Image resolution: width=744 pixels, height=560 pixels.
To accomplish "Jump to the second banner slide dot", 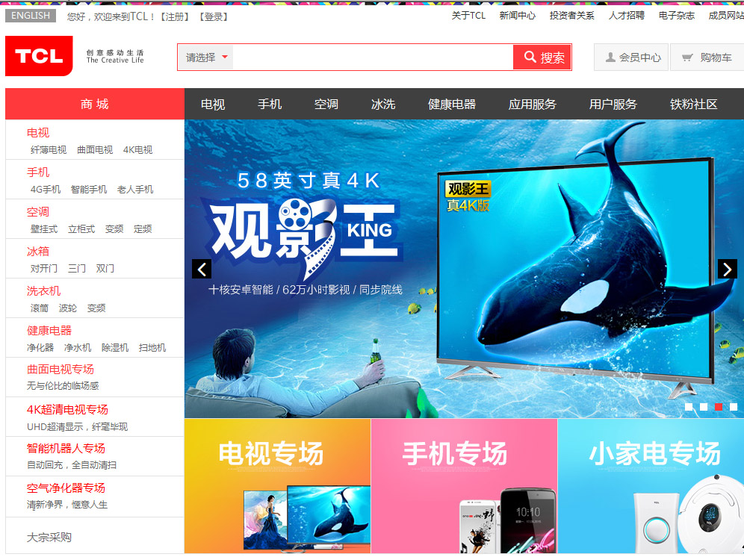I will (704, 406).
